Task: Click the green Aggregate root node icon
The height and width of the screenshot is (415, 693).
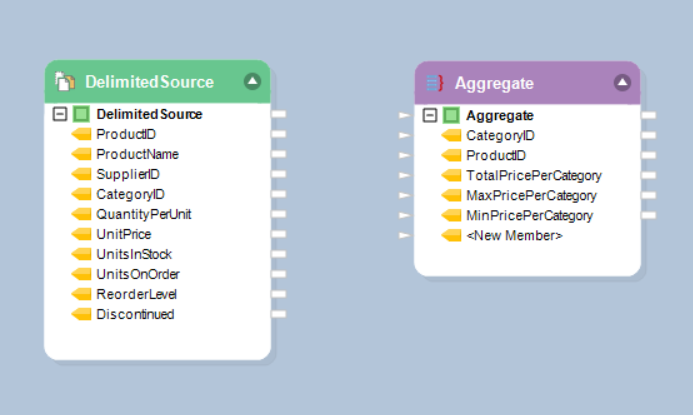Action: [451, 116]
